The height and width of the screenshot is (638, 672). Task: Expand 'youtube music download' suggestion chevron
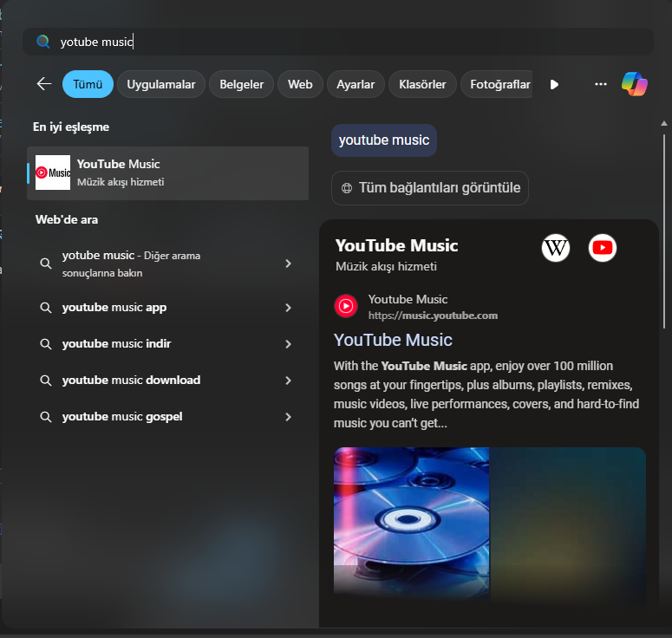[288, 381]
